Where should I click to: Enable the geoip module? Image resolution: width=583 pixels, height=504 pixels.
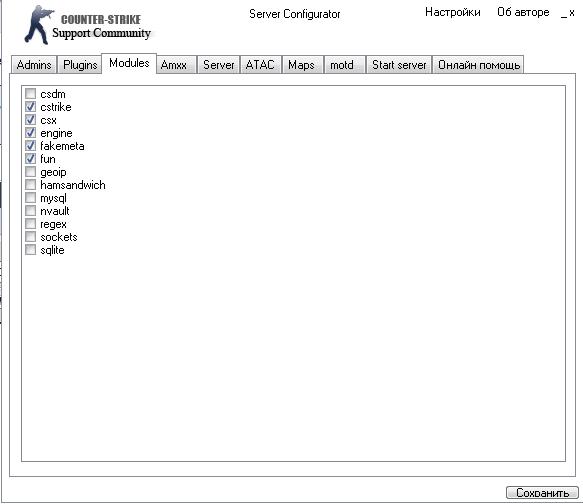(x=30, y=172)
